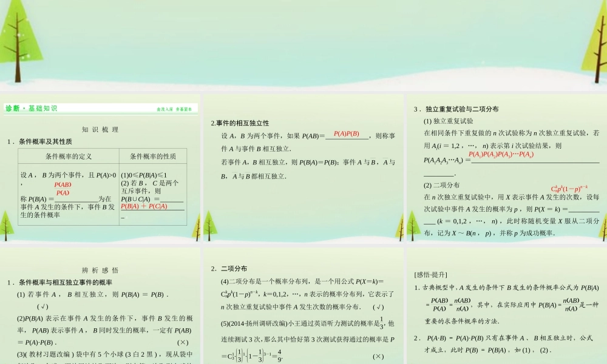Screen dimensions: 607x364
Task: Click subheading (1) 独立重复试验
Action: tap(449, 121)
